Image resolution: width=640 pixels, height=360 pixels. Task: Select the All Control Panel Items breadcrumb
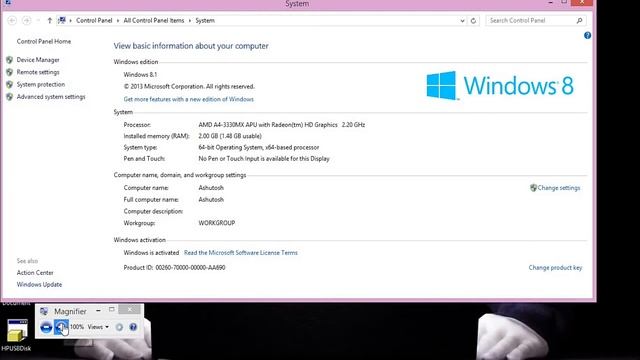click(154, 20)
